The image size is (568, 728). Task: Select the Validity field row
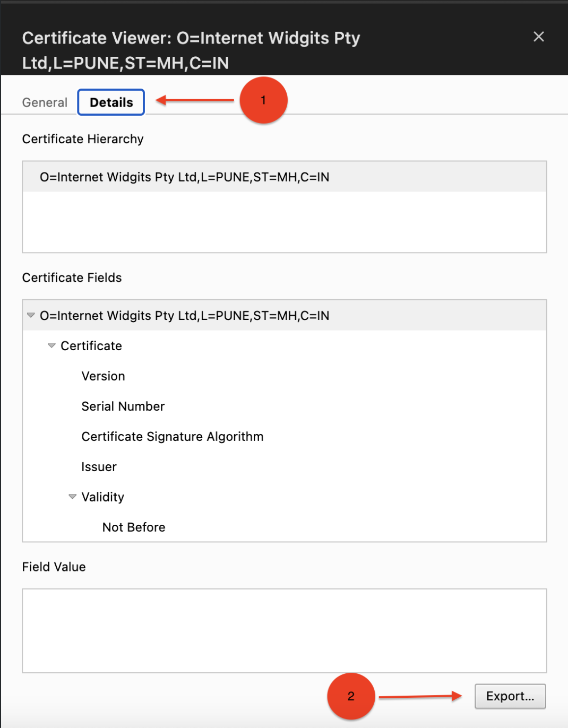(103, 497)
